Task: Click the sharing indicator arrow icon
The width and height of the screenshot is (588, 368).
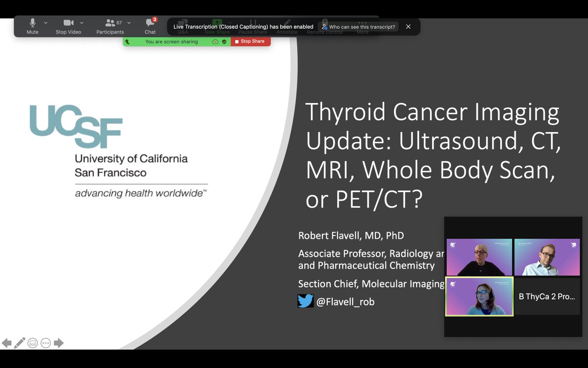Action: (x=127, y=42)
